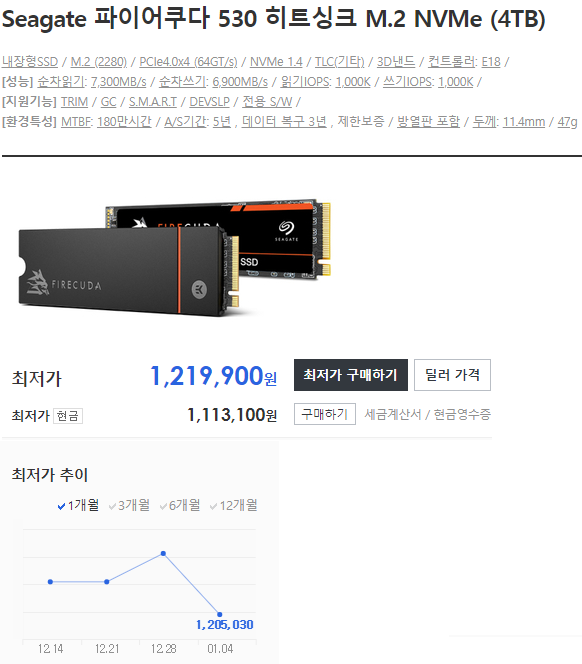The image size is (582, 664).
Task: Open the 내장형SSD category link
Action: coord(30,62)
